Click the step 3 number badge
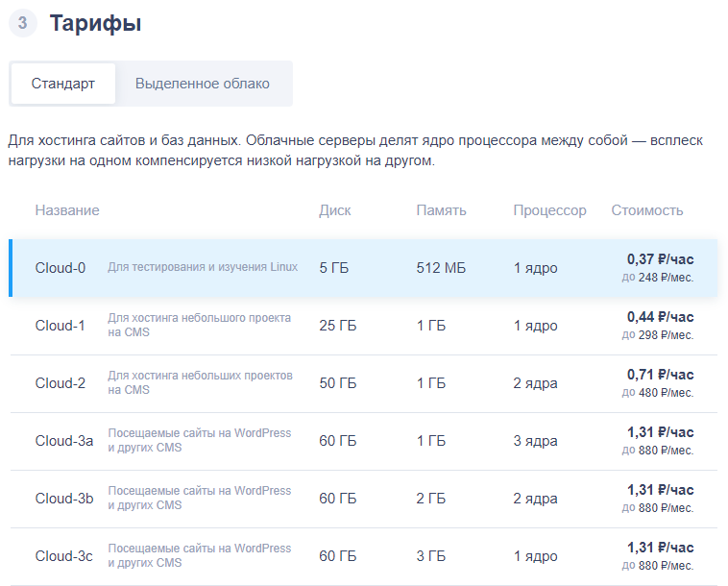 pos(22,24)
